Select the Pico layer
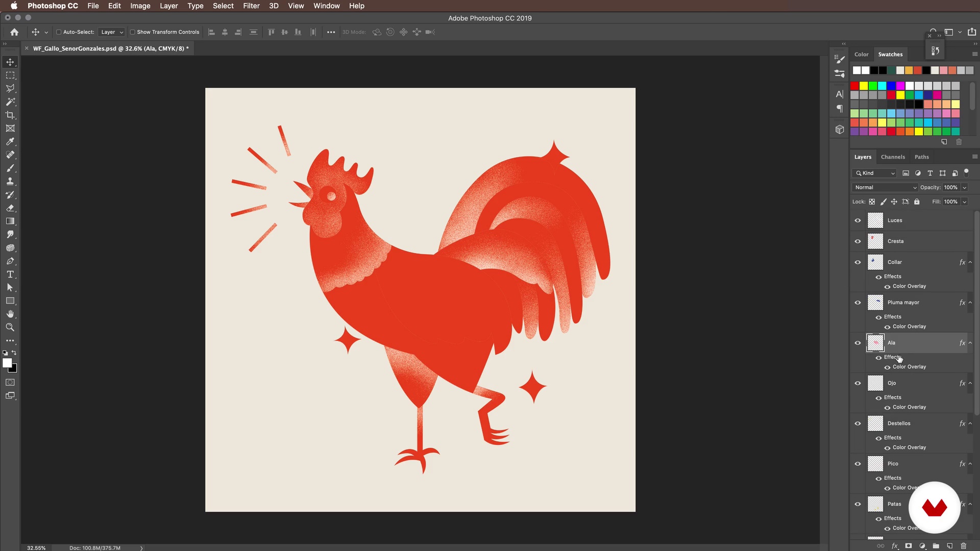Screen dimensions: 980x551 [914, 464]
